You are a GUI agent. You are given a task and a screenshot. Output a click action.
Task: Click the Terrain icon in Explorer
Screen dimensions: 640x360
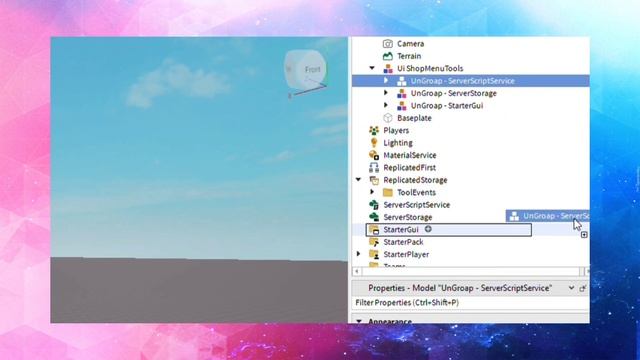click(x=387, y=56)
